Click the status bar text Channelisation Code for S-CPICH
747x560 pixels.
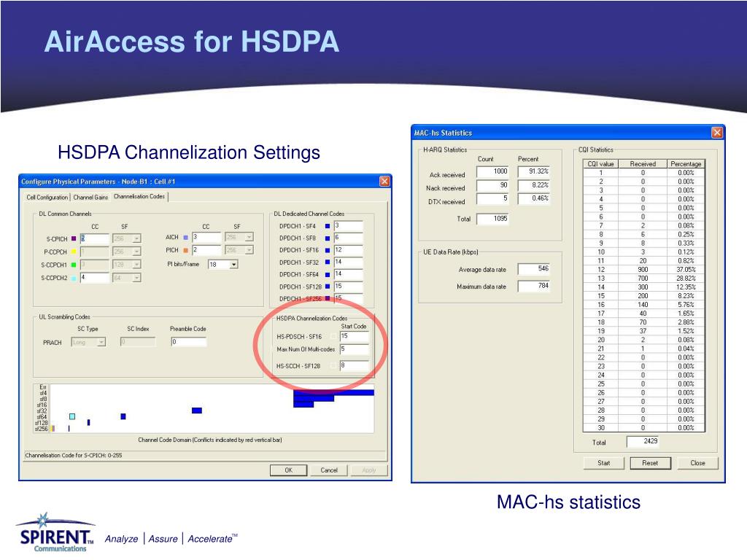pyautogui.click(x=74, y=455)
